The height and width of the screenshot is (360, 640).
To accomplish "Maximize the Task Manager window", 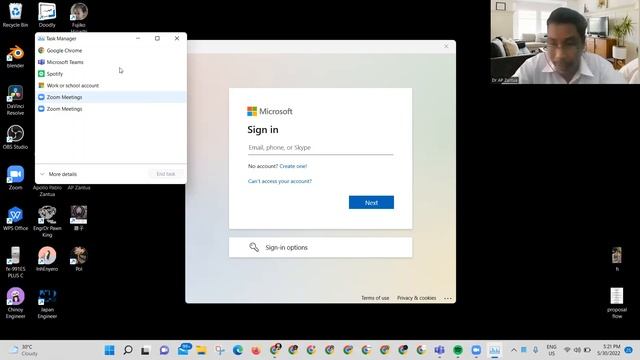I will [x=157, y=38].
